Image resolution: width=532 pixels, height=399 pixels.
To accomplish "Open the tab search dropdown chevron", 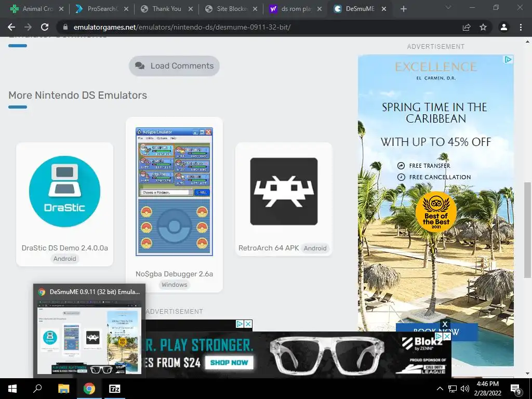I will pos(448,7).
